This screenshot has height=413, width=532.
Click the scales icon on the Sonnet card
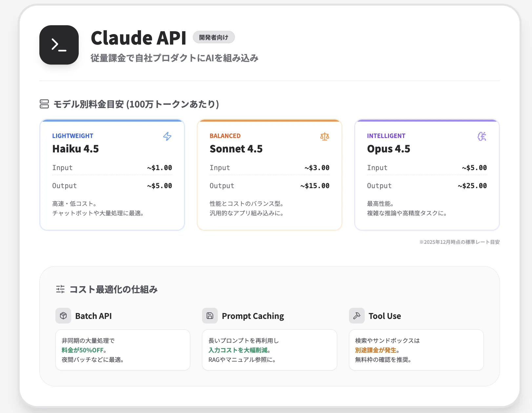tap(324, 136)
